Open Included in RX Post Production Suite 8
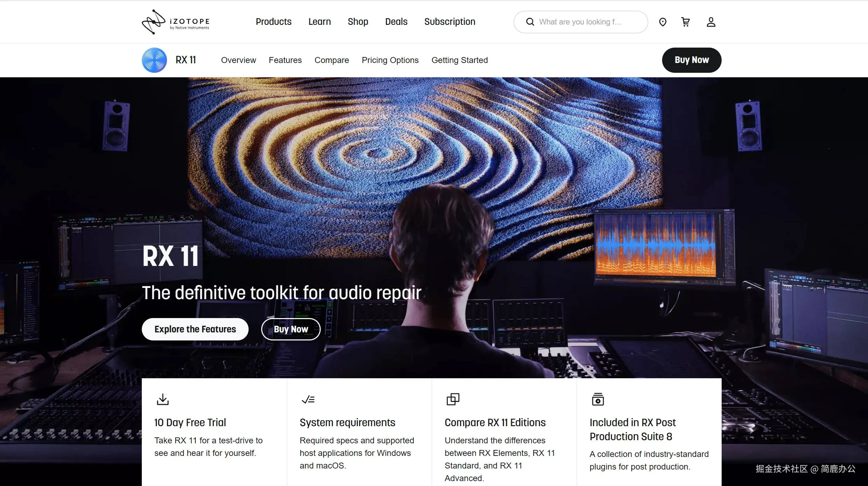Screen dimensions: 868x486 (x=633, y=430)
